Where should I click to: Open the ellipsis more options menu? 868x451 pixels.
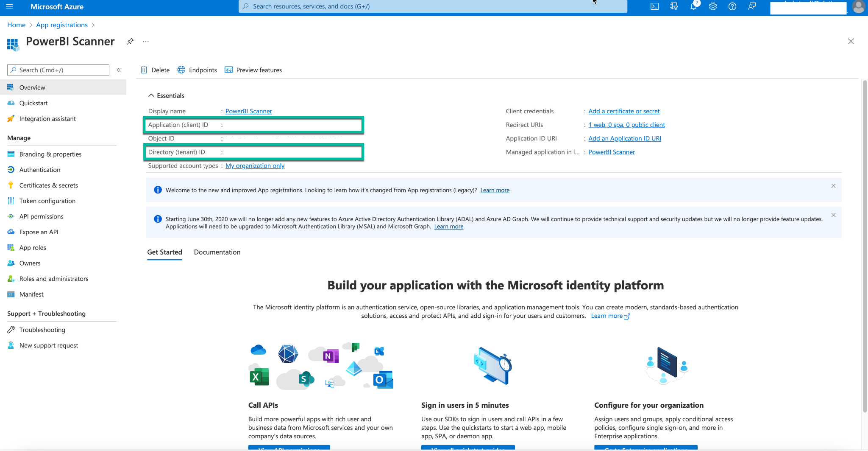146,41
